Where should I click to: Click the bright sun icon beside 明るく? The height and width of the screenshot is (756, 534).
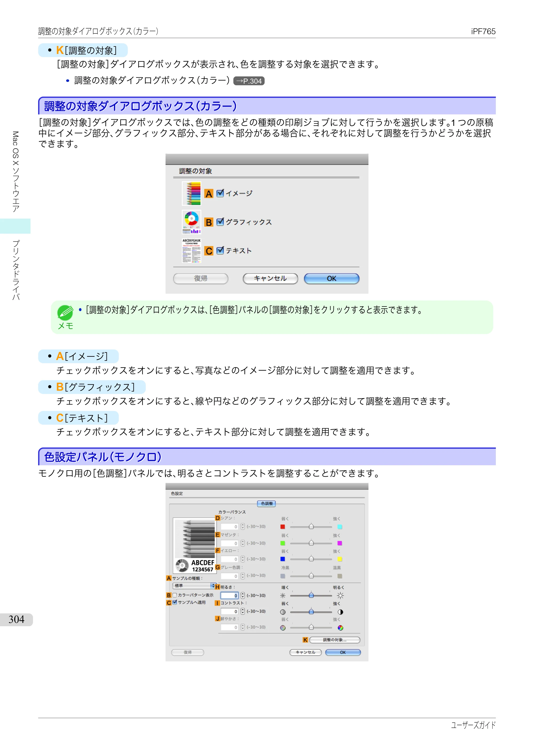(340, 595)
